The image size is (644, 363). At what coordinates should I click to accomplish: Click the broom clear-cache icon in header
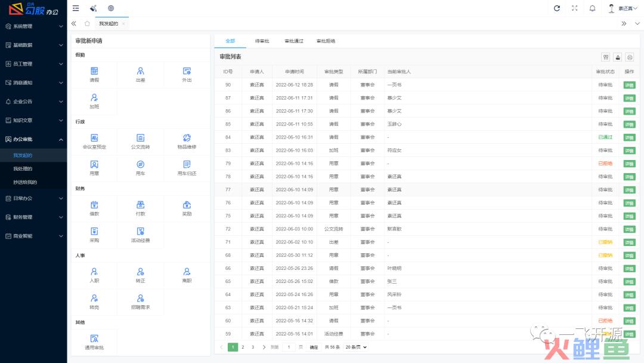93,8
